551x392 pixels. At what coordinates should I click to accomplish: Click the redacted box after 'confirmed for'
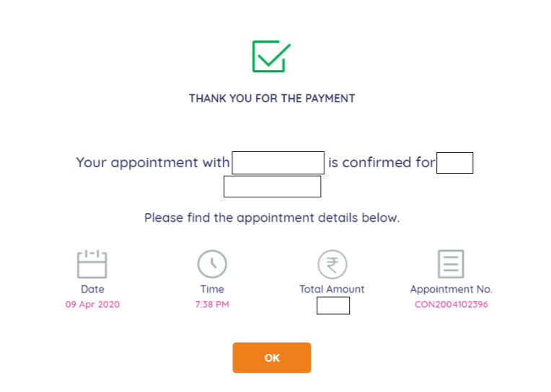point(454,163)
